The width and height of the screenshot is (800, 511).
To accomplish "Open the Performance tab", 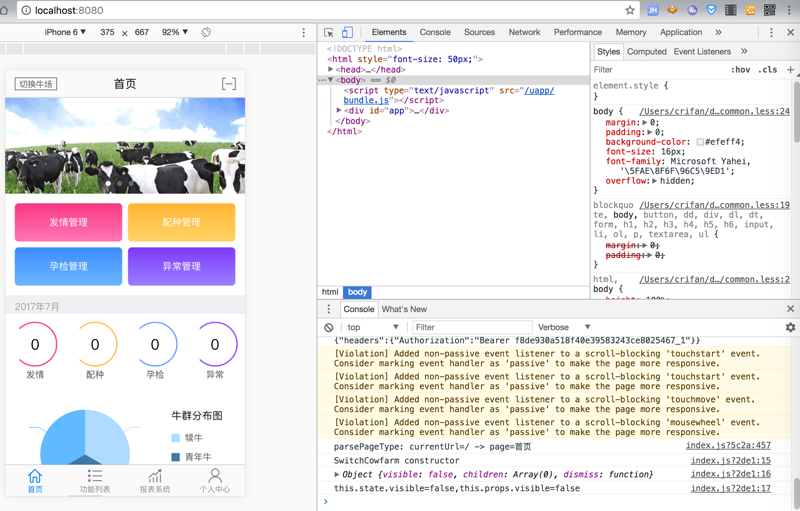I will [578, 32].
